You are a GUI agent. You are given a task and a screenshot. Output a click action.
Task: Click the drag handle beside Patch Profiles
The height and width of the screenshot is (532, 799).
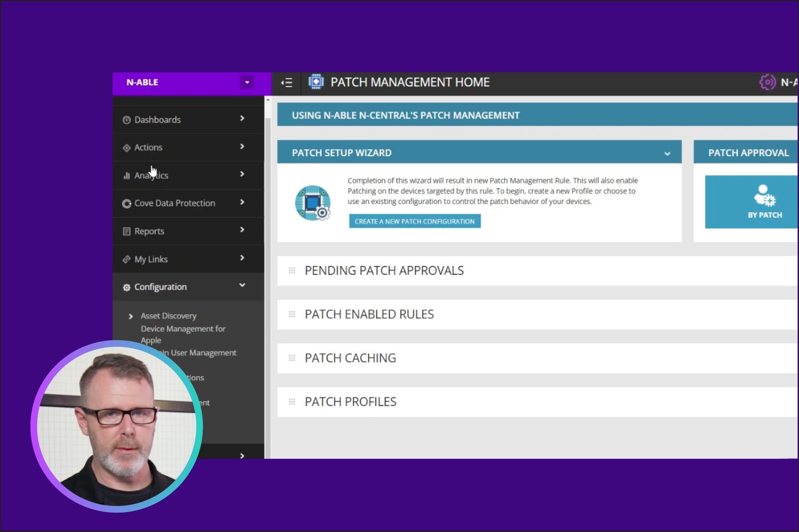[x=292, y=402]
